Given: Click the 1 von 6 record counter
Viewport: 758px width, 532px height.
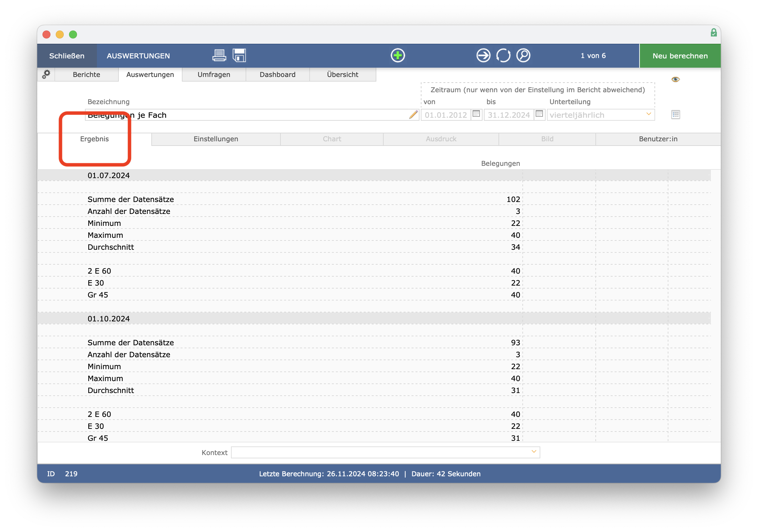Looking at the screenshot, I should 593,56.
